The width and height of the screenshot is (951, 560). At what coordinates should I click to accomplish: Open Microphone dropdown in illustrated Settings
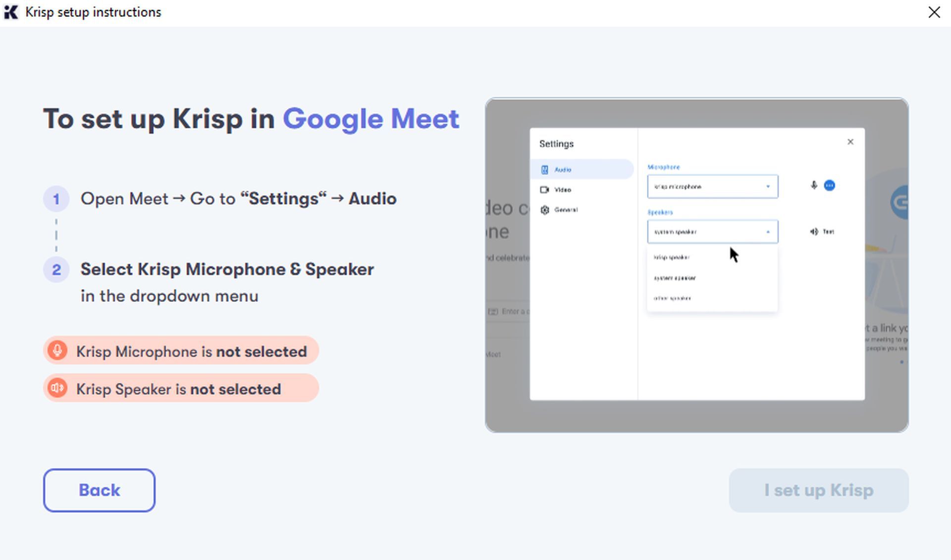click(x=713, y=187)
